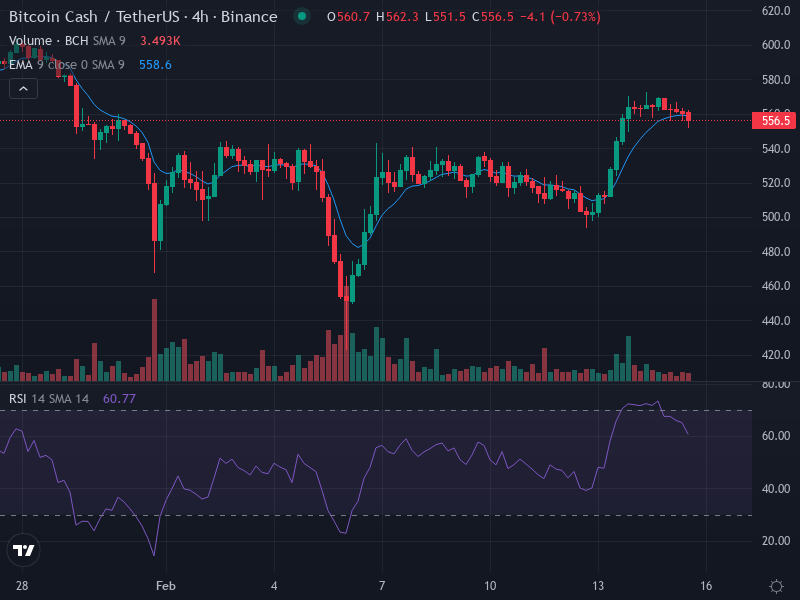Collapse the indicator legend via chevron arrow
Viewport: 800px width, 600px height.
[22, 88]
